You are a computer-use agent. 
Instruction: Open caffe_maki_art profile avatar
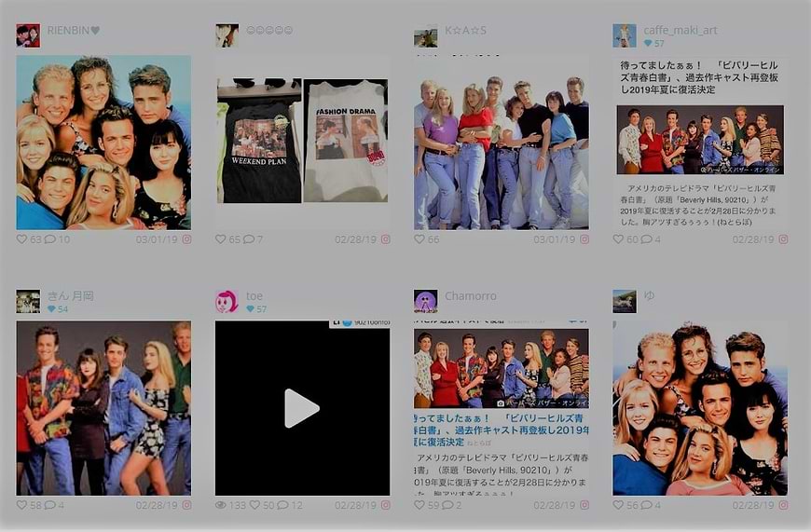(625, 35)
